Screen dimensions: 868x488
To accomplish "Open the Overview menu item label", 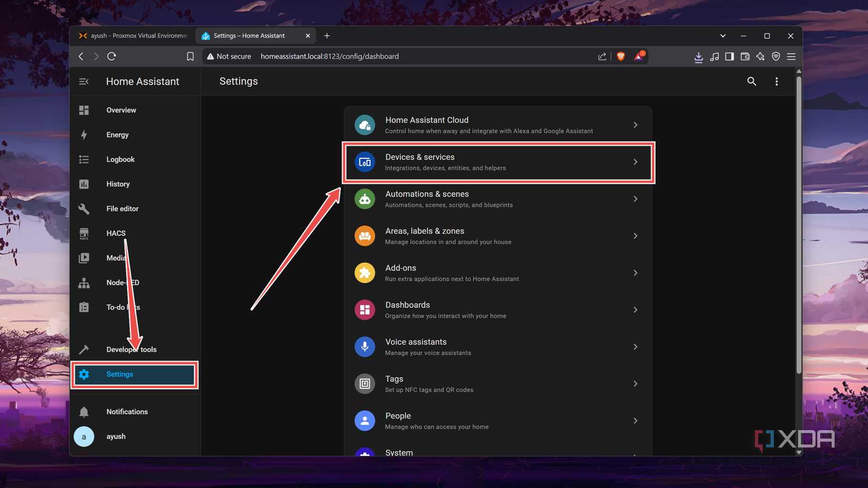I will pyautogui.click(x=121, y=110).
